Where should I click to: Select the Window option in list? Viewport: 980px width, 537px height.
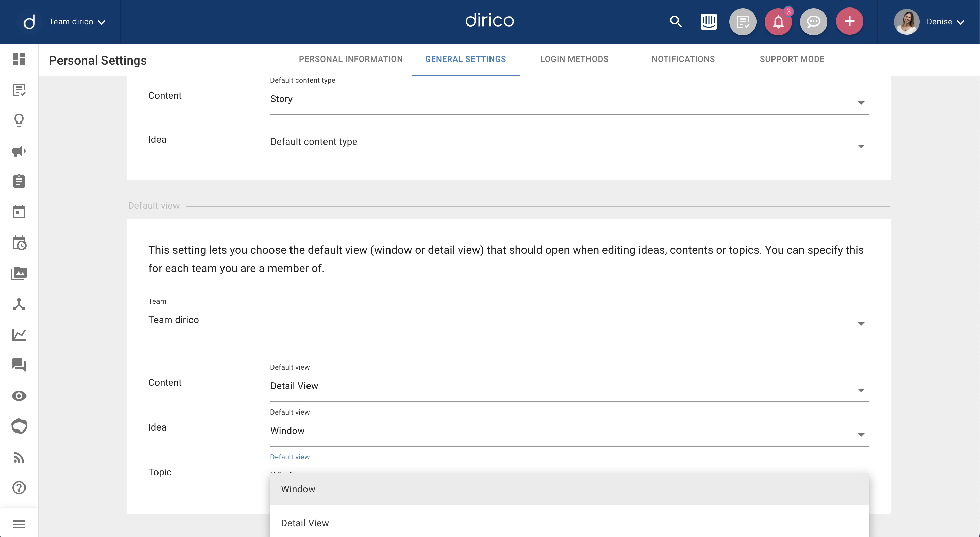point(569,489)
